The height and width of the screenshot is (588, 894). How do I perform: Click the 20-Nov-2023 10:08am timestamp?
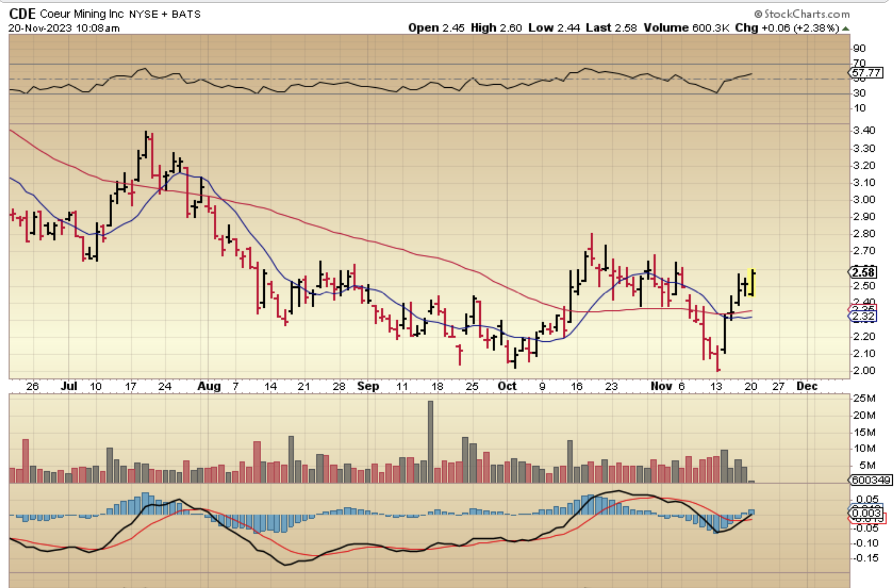point(64,28)
